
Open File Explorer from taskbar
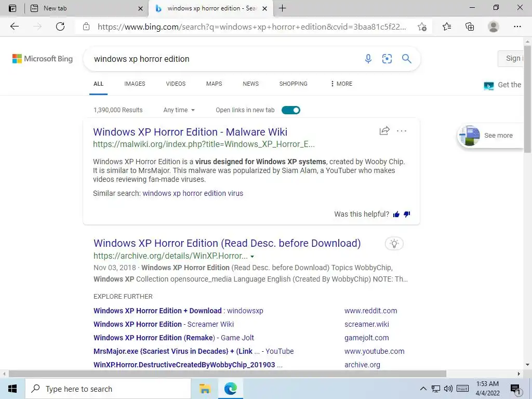point(205,389)
